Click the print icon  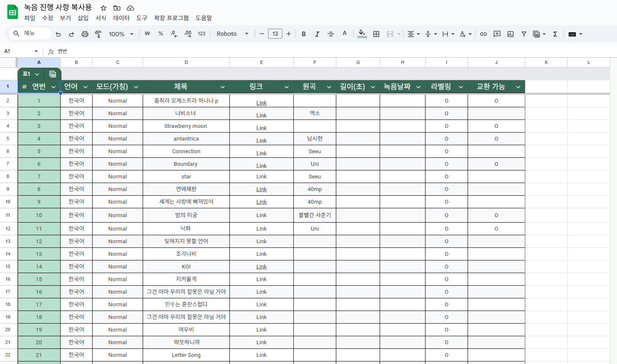[x=85, y=34]
